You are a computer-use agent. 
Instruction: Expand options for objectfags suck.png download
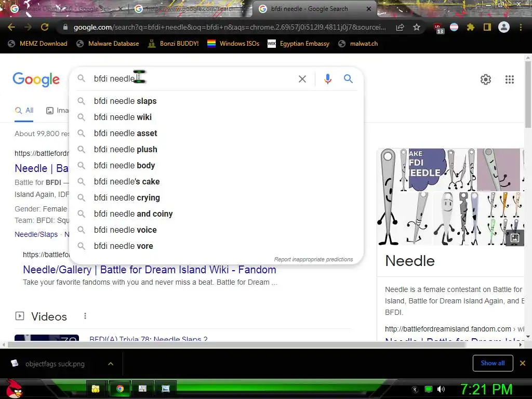(x=111, y=364)
